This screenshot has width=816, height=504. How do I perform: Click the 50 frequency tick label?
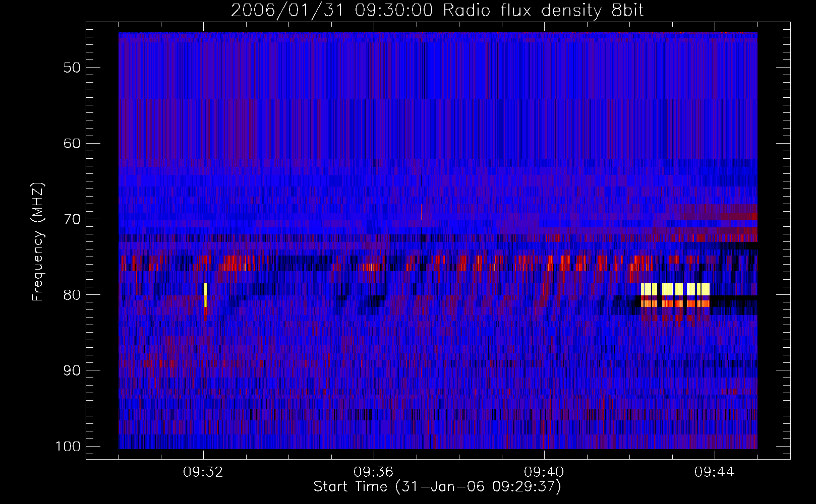click(x=72, y=68)
